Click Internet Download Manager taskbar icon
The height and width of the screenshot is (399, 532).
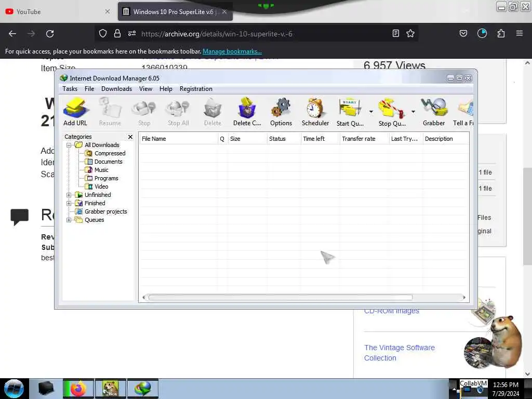click(x=143, y=389)
